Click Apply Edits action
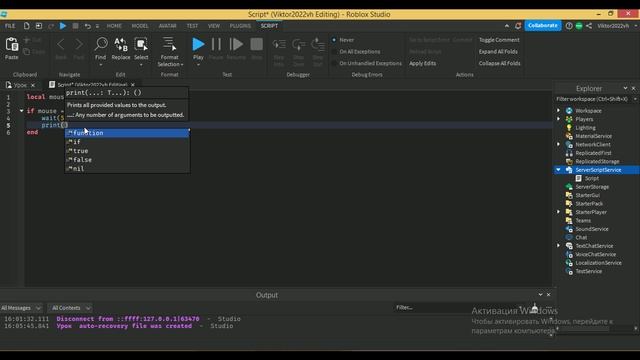The width and height of the screenshot is (640, 360). pyautogui.click(x=422, y=63)
